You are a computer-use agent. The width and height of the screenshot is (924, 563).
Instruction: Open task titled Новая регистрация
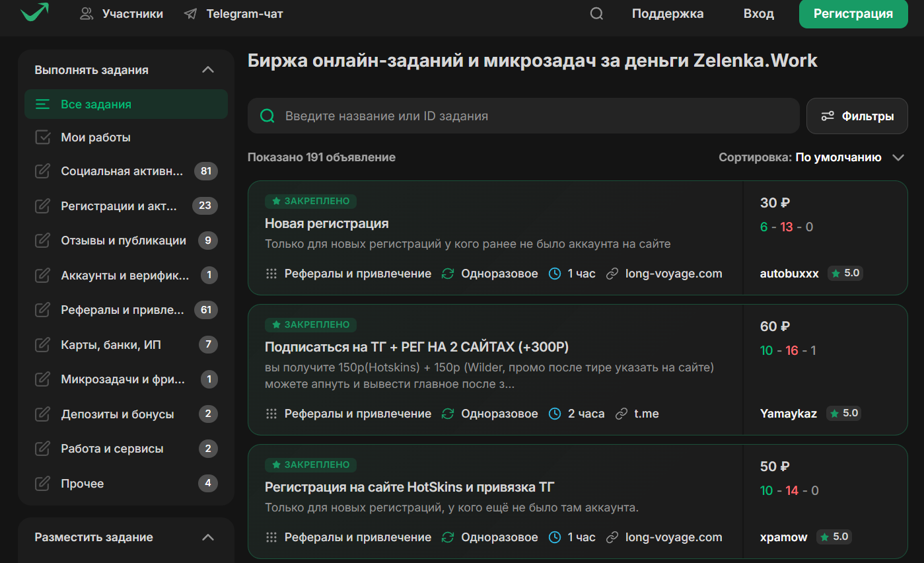click(x=326, y=223)
